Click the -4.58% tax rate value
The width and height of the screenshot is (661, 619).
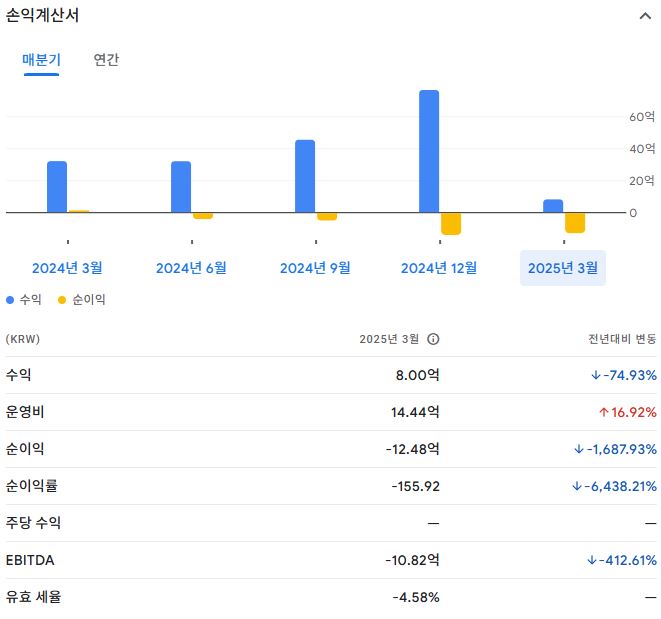coord(416,597)
